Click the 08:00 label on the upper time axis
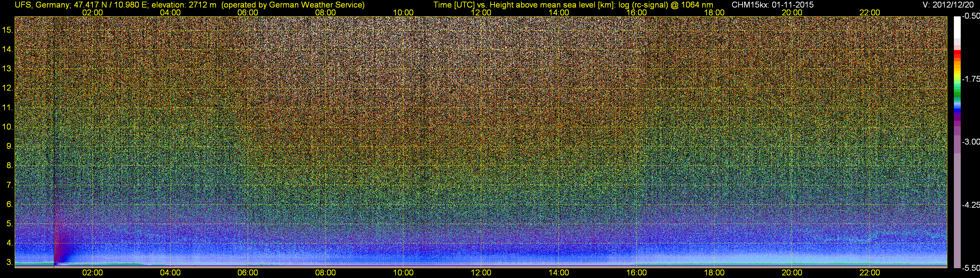Screen dimensions: 980x278 tap(326, 12)
